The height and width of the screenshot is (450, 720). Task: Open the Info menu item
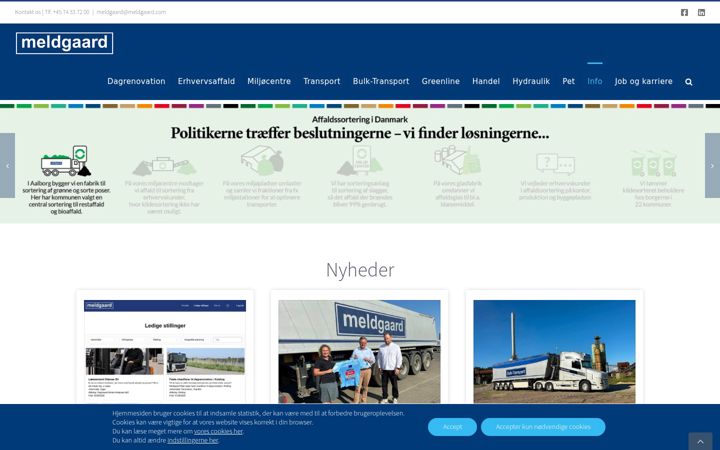pos(595,81)
